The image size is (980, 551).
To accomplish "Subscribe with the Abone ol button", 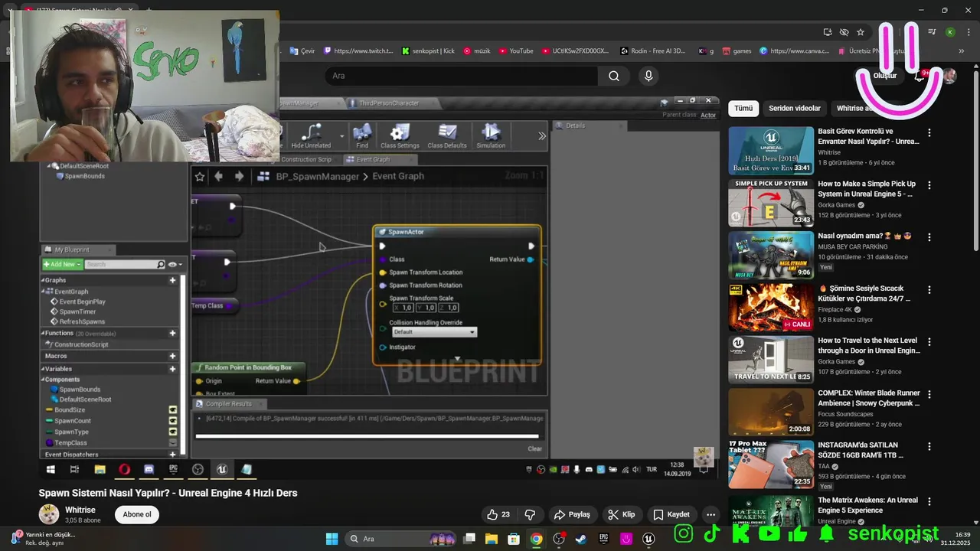I will pyautogui.click(x=137, y=514).
